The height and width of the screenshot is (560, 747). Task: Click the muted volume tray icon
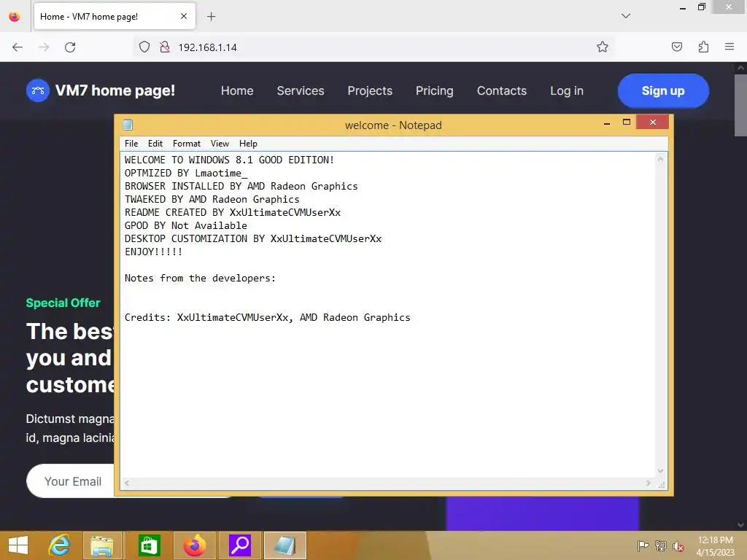tap(678, 545)
